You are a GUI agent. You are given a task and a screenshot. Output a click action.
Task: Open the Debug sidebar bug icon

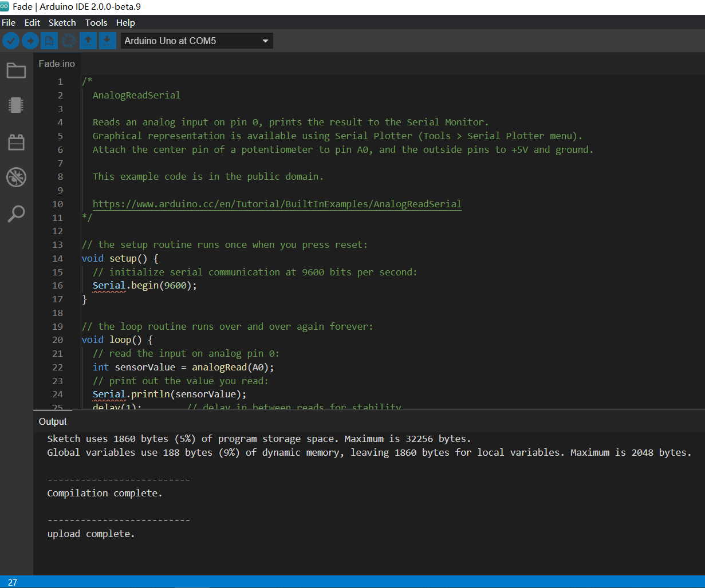[16, 177]
